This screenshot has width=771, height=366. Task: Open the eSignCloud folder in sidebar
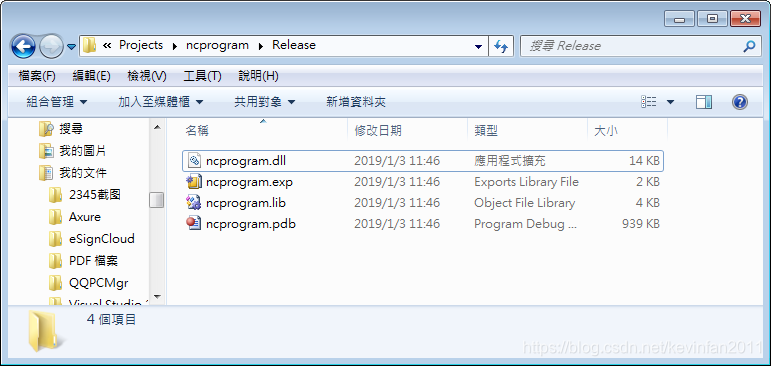(101, 239)
